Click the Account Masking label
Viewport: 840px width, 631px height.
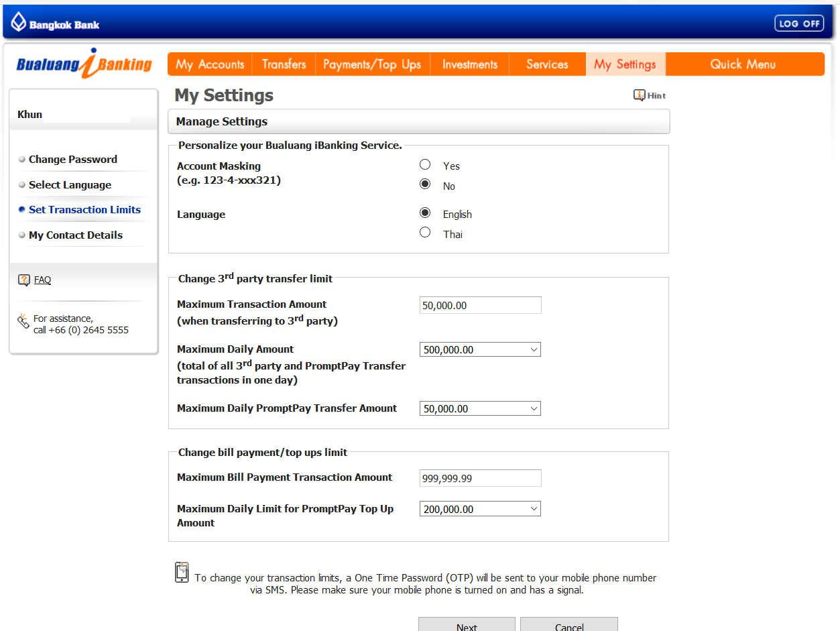coord(219,166)
